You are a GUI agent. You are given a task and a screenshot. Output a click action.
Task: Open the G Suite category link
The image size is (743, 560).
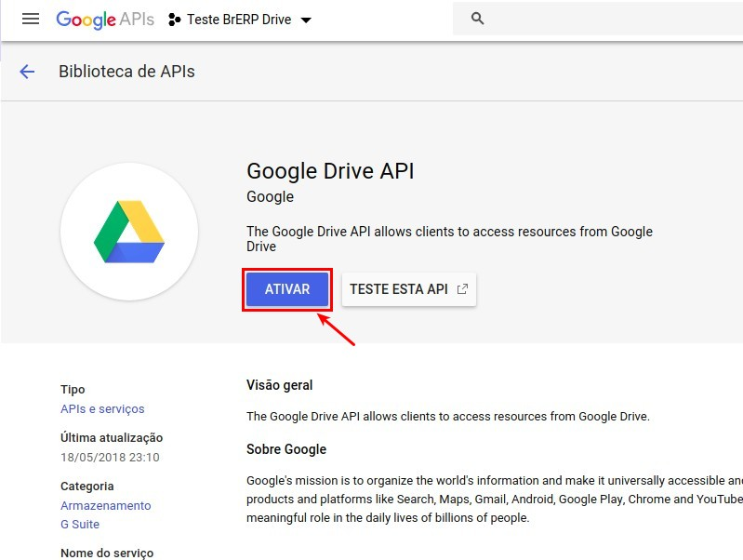pos(80,525)
